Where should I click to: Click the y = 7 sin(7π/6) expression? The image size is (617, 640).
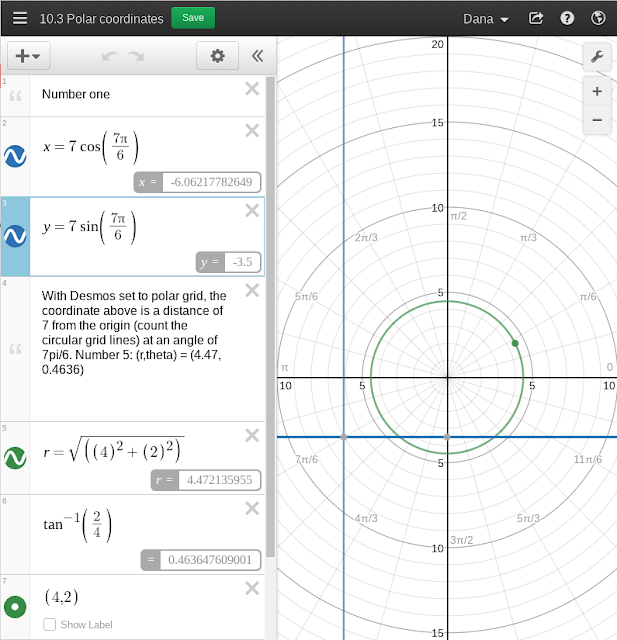[89, 227]
